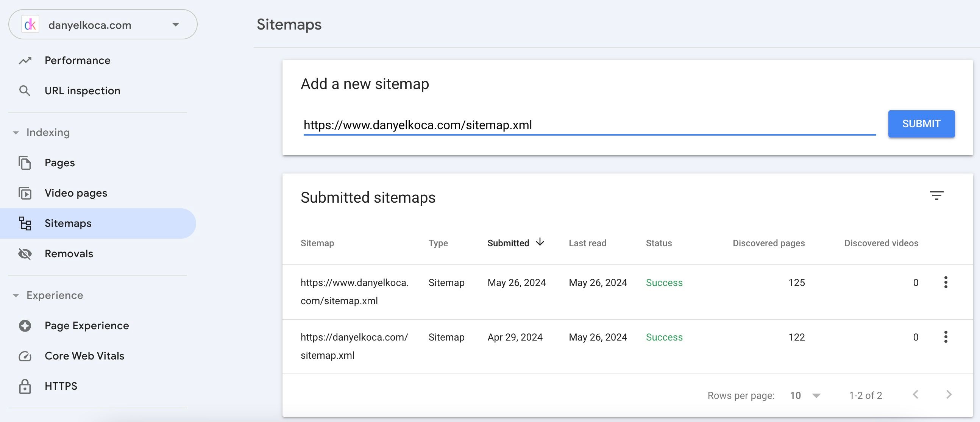Click the SUBMIT button for new sitemap
Image resolution: width=980 pixels, height=422 pixels.
921,123
